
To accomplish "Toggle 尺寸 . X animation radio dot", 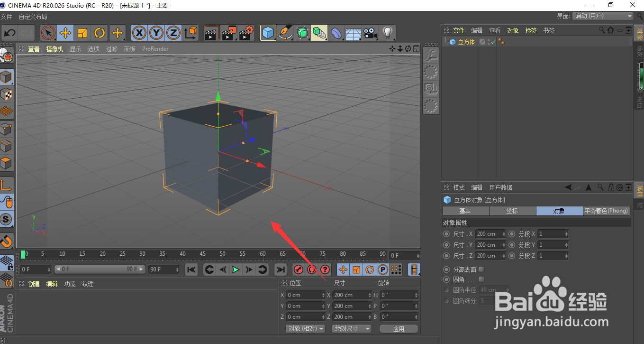I will 446,234.
